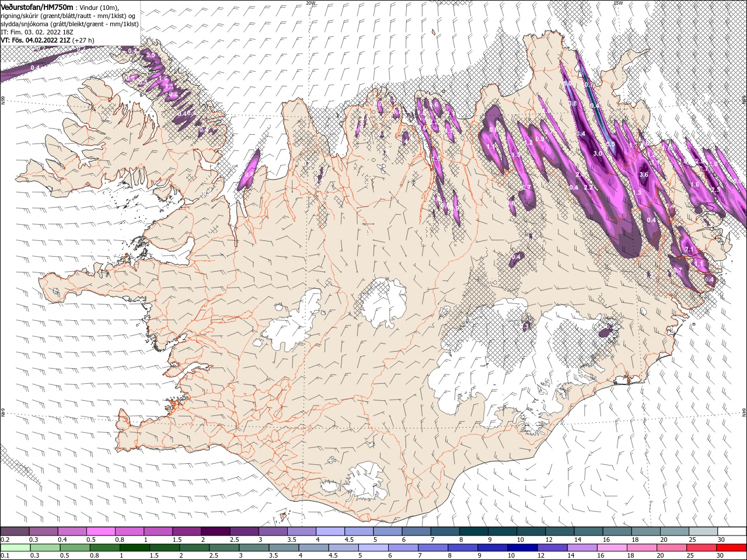Screen dimensions: 747x560
Task: Click the white 30 swatch in the top legend
Action: pos(731,531)
